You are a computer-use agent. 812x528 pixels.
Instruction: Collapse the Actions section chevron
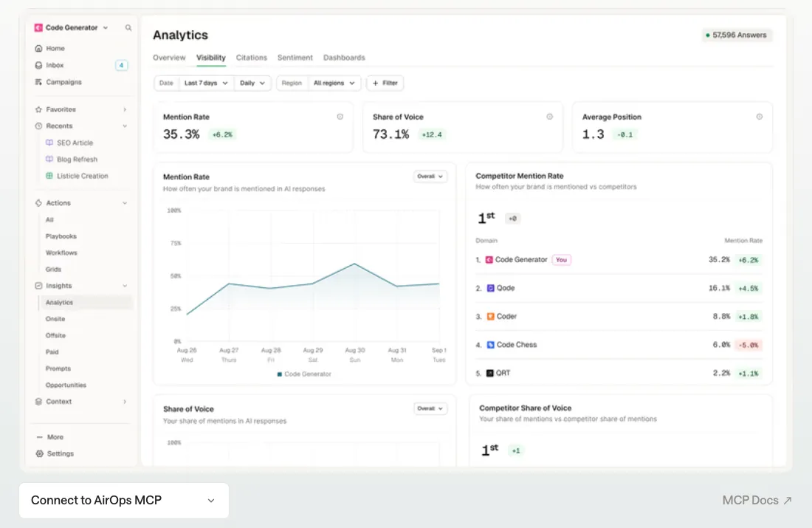[x=125, y=203]
